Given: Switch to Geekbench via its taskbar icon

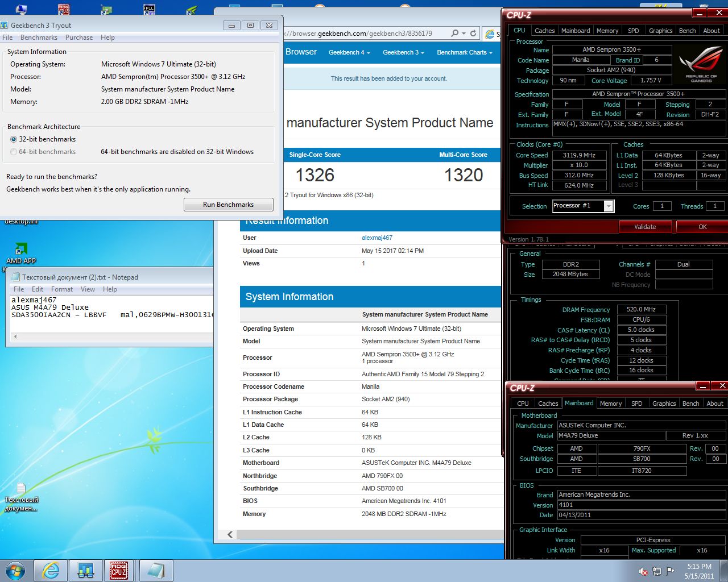Looking at the screenshot, I should pyautogui.click(x=86, y=571).
